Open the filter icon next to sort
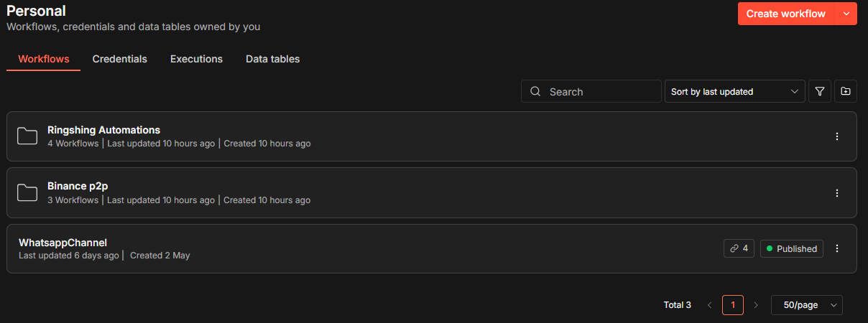The width and height of the screenshot is (868, 323). pyautogui.click(x=819, y=91)
